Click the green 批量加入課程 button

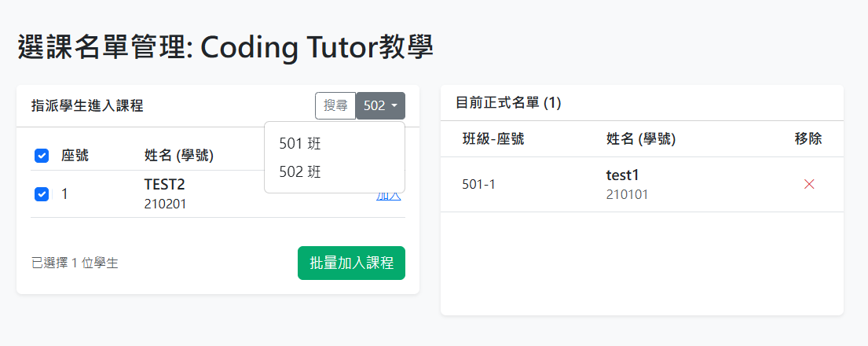pyautogui.click(x=351, y=263)
